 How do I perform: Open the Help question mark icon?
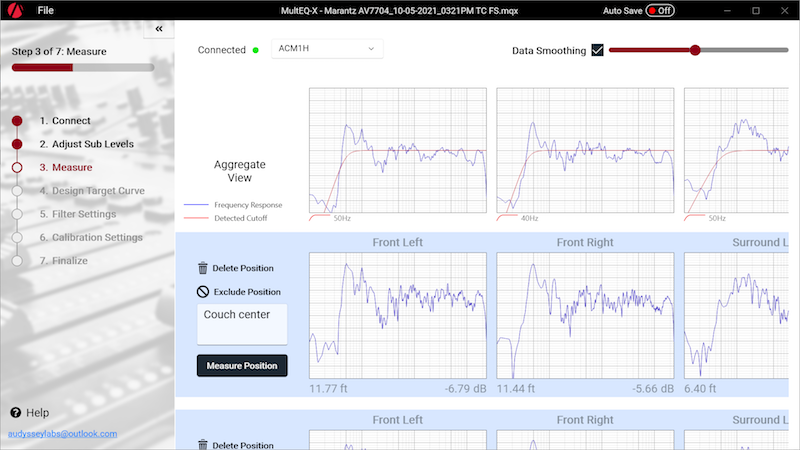(x=15, y=412)
